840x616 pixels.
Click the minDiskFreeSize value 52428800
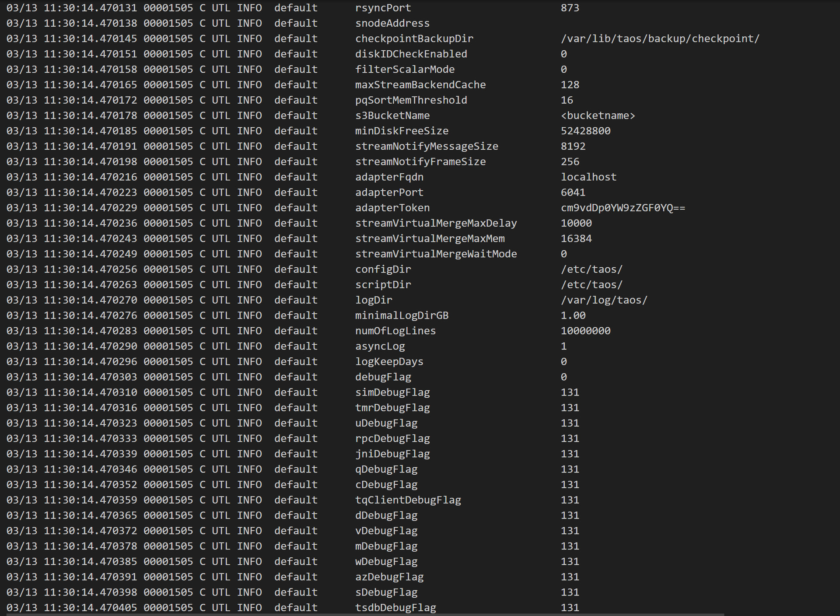585,131
